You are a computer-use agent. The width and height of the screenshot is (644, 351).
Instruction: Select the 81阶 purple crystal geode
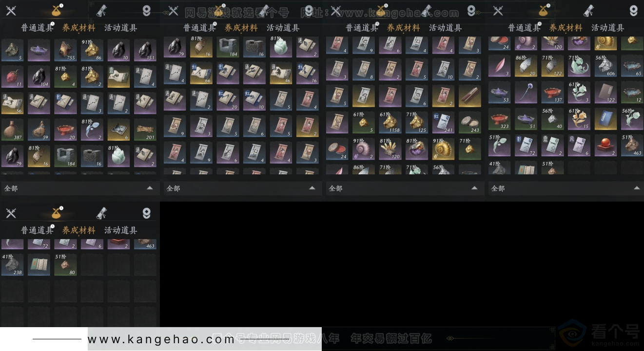pyautogui.click(x=416, y=148)
